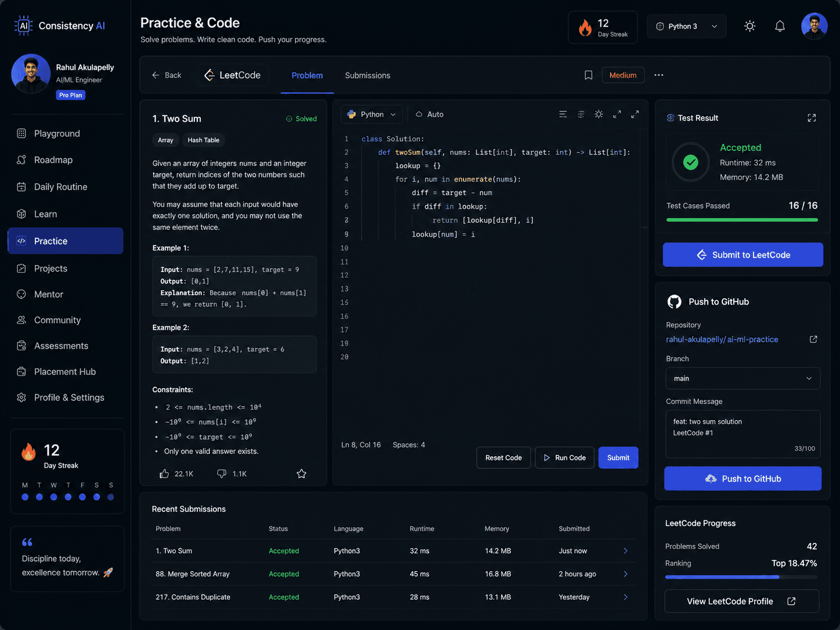840x630 pixels.
Task: Click the green Accepted checkmark circle
Action: 690,162
